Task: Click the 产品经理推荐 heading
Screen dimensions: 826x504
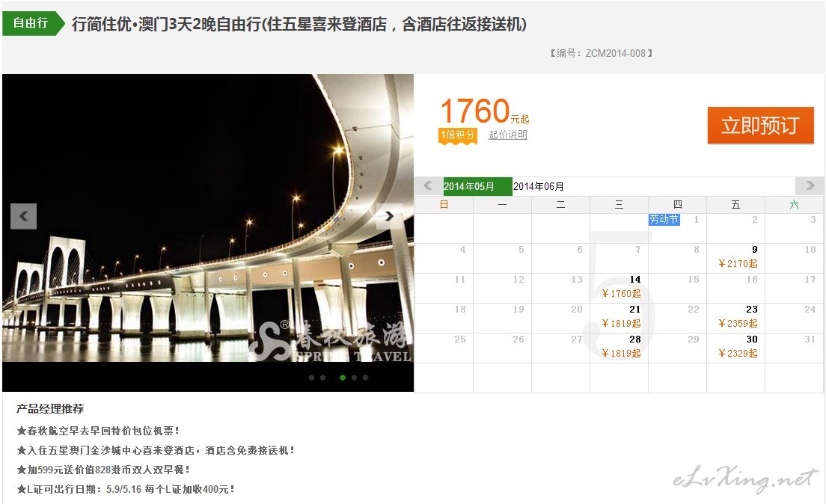Action: (50, 409)
